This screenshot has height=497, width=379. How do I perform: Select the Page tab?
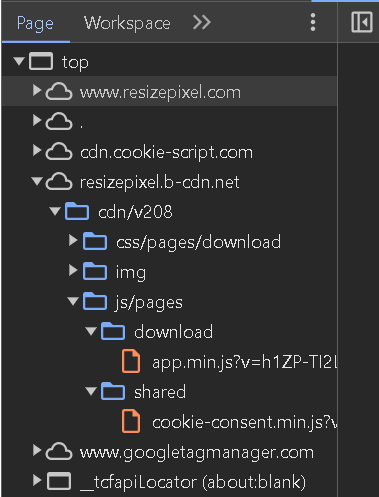pyautogui.click(x=35, y=24)
